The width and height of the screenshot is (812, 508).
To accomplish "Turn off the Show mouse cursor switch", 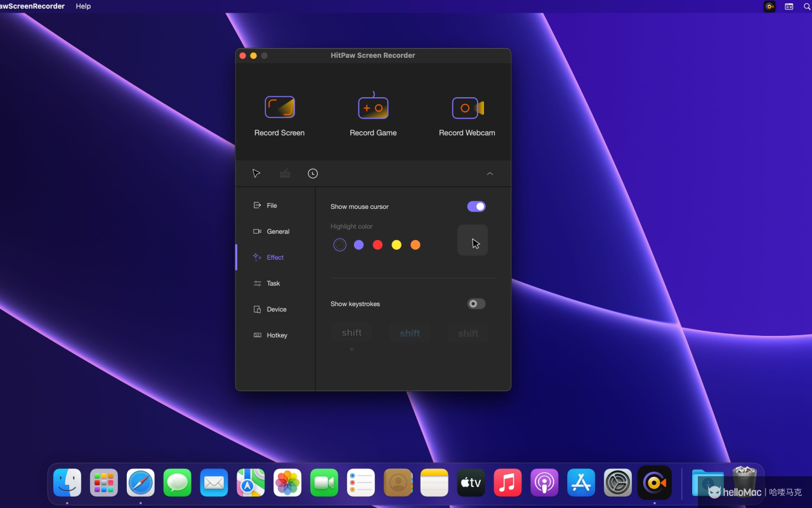I will click(476, 206).
